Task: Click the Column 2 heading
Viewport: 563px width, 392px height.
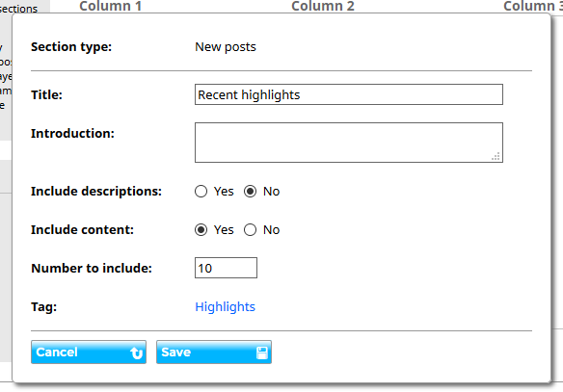Action: [x=323, y=6]
